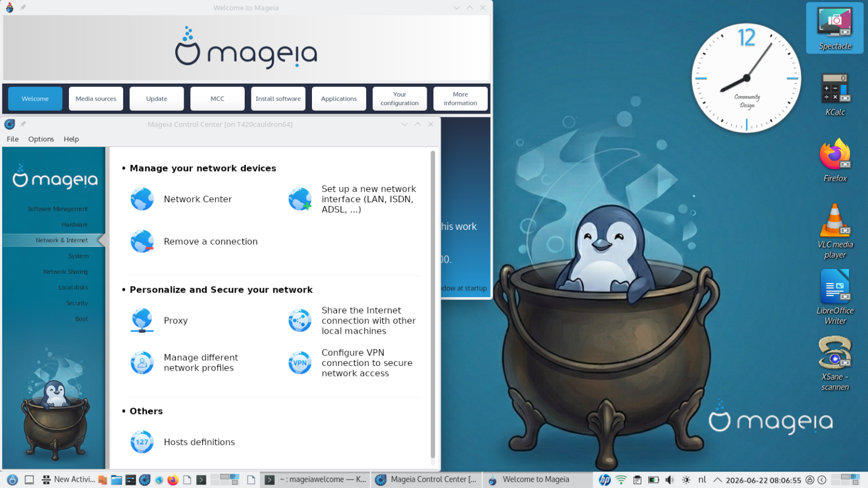868x488 pixels.
Task: Click the battery tray icon
Action: tap(653, 480)
